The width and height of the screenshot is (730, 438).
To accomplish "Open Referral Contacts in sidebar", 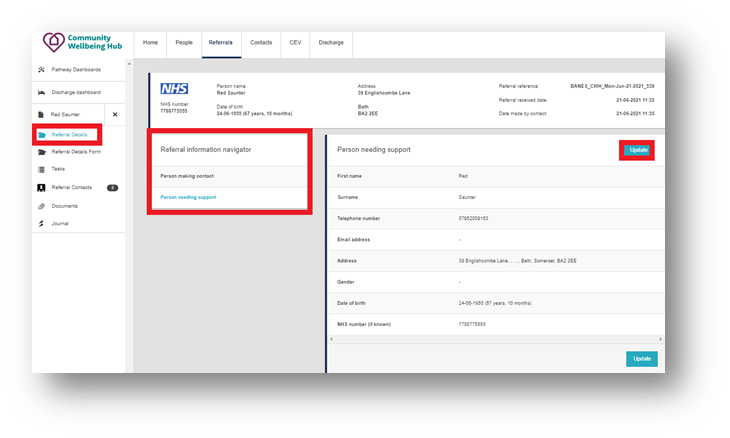I will (72, 188).
